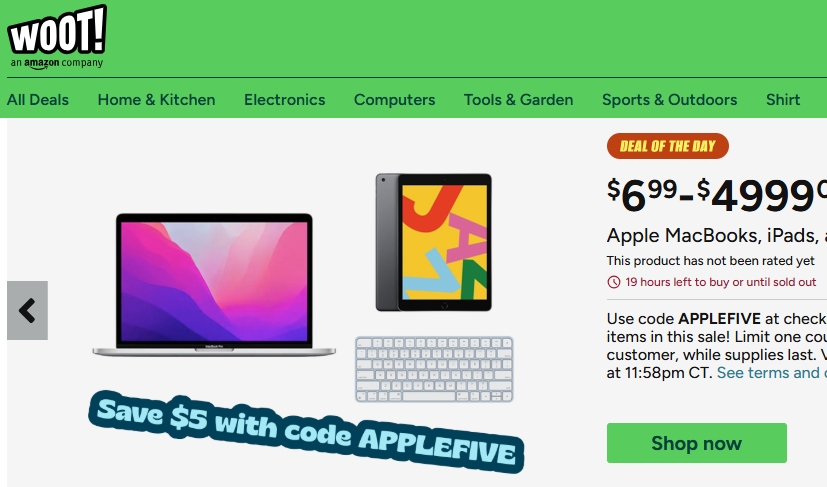The image size is (827, 487).
Task: Click the Magic Keyboard product image
Action: 434,369
